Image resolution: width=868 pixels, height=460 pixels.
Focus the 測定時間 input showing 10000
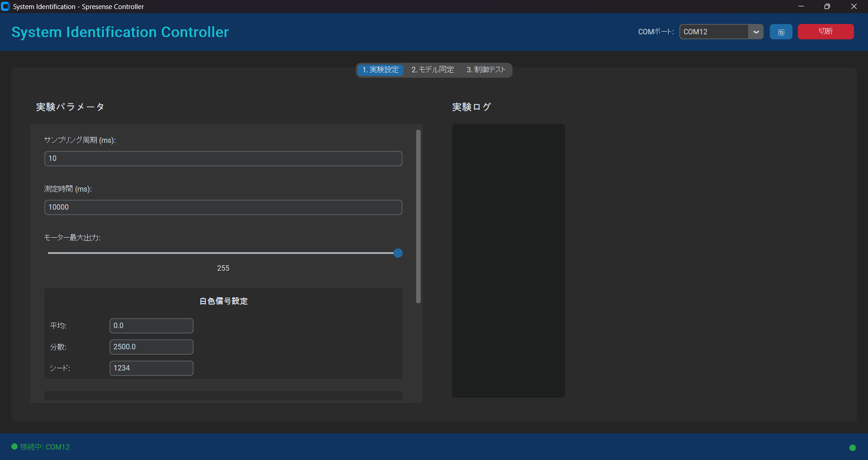[223, 207]
